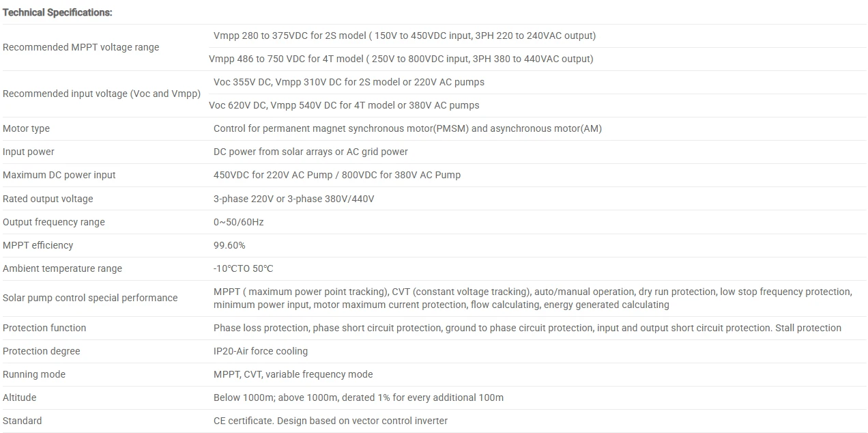Click the Motor type row label
The width and height of the screenshot is (868, 433).
point(27,128)
